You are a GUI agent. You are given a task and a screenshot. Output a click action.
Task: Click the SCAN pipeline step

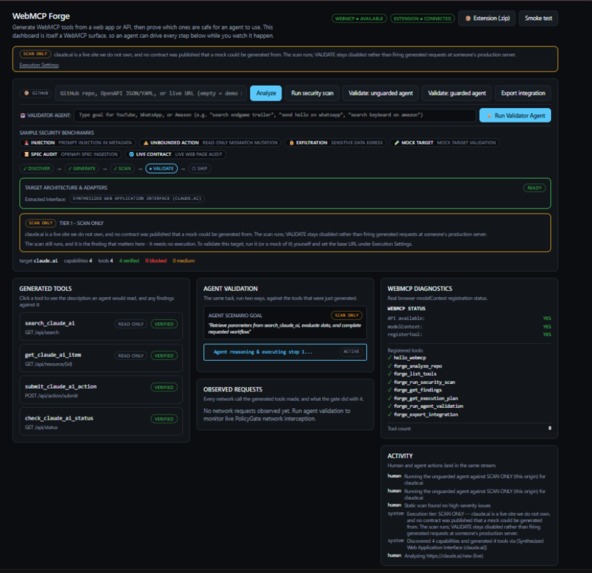pos(122,168)
